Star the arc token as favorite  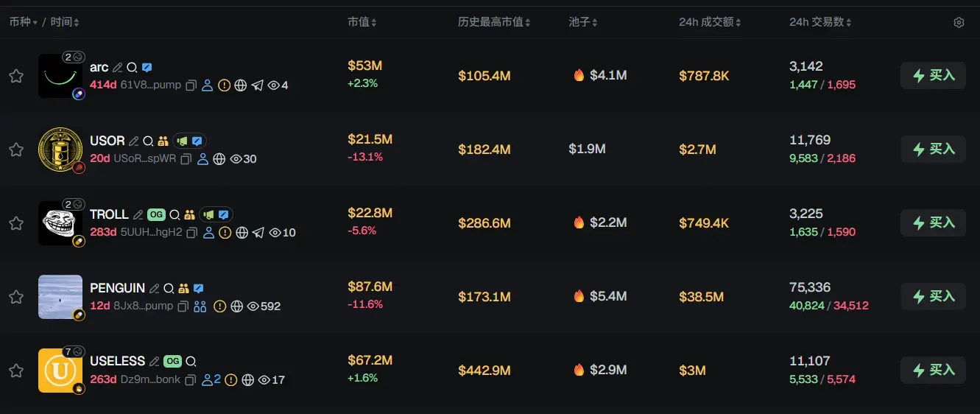[x=16, y=76]
